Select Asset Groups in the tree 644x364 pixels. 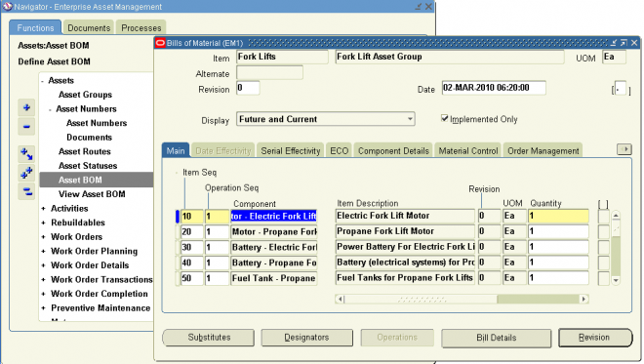[86, 95]
